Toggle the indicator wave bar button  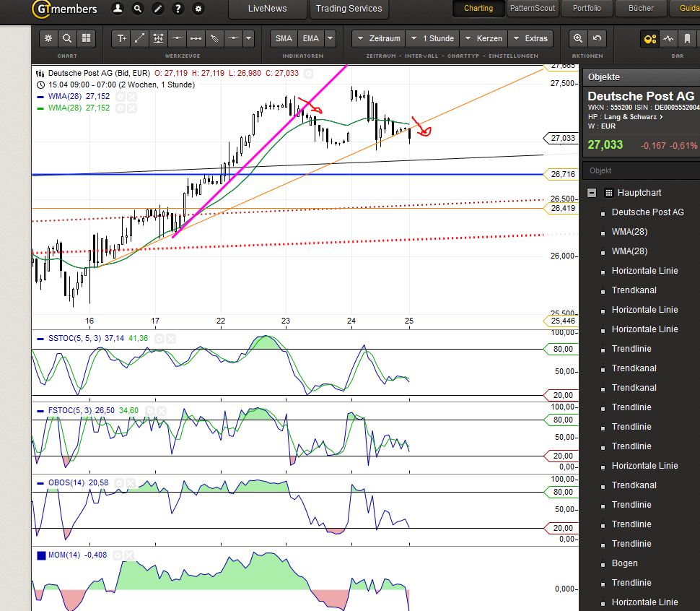click(668, 38)
